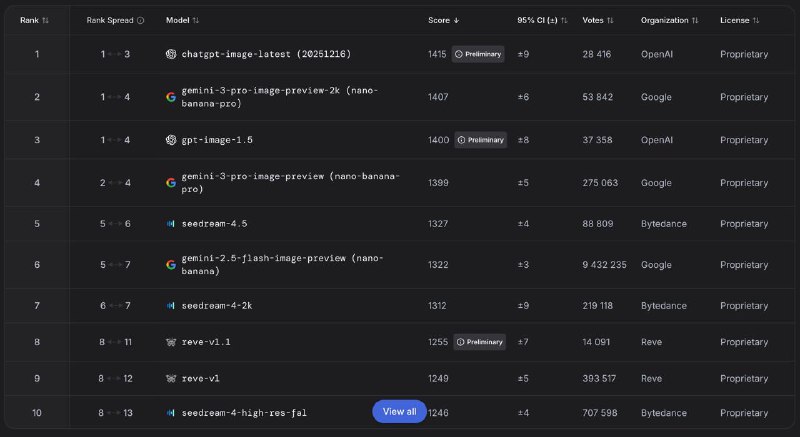Viewport: 800px width, 437px height.
Task: Select votes value 707 598
Action: [x=600, y=413]
